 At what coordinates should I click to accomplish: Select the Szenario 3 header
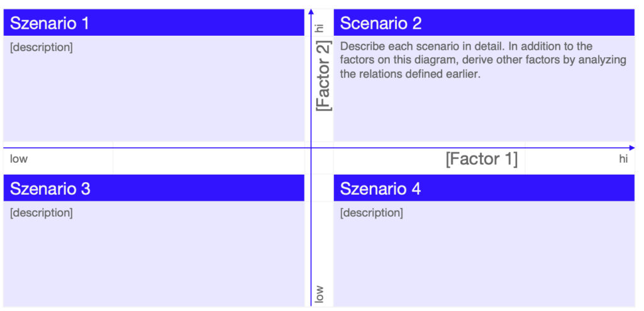pyautogui.click(x=153, y=188)
